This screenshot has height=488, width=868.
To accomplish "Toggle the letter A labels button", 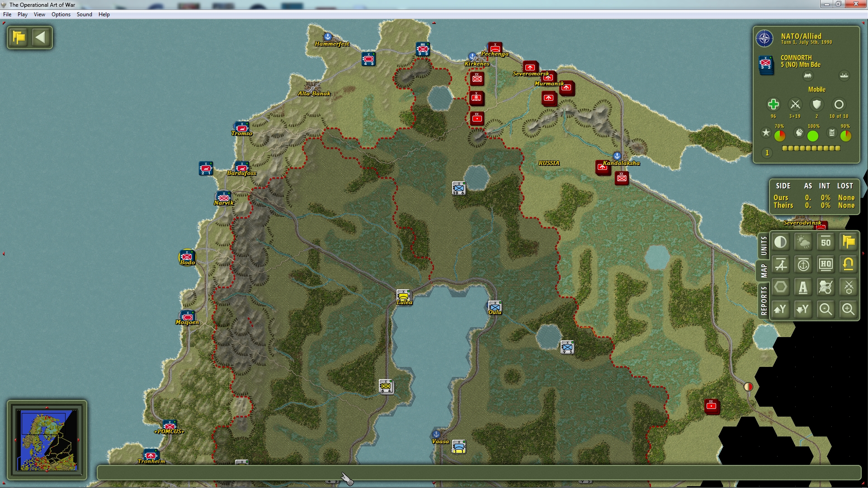I will [803, 287].
